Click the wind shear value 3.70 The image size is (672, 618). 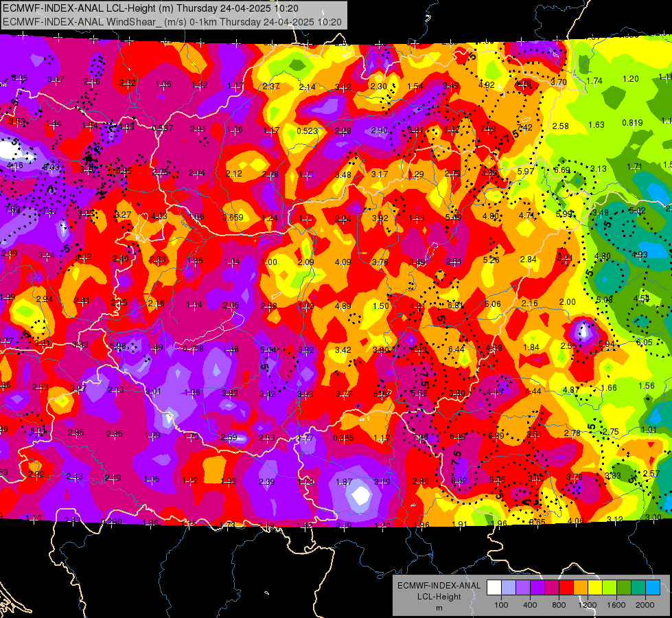(559, 82)
